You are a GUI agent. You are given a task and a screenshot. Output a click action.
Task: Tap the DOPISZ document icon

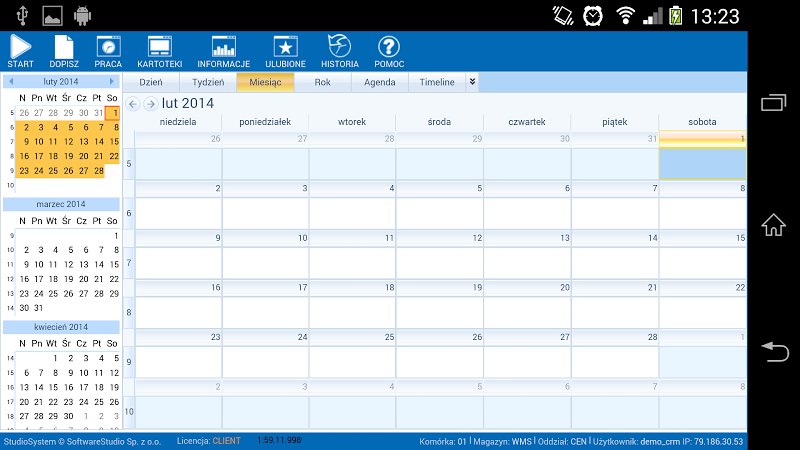64,51
